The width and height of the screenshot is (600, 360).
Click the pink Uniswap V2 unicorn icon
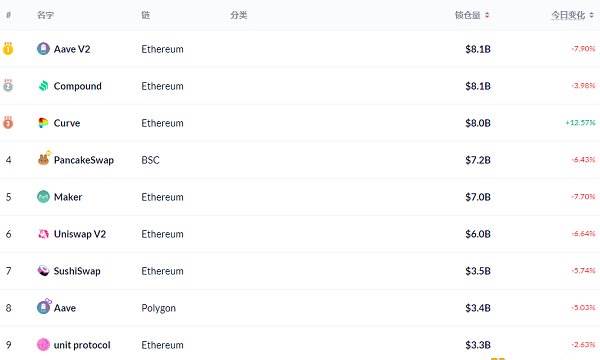(43, 234)
